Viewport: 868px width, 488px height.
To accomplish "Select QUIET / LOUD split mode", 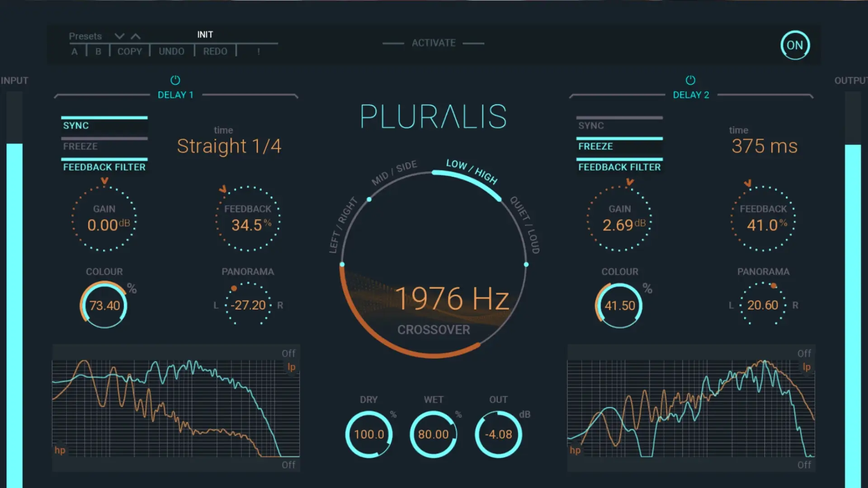I will 525,225.
